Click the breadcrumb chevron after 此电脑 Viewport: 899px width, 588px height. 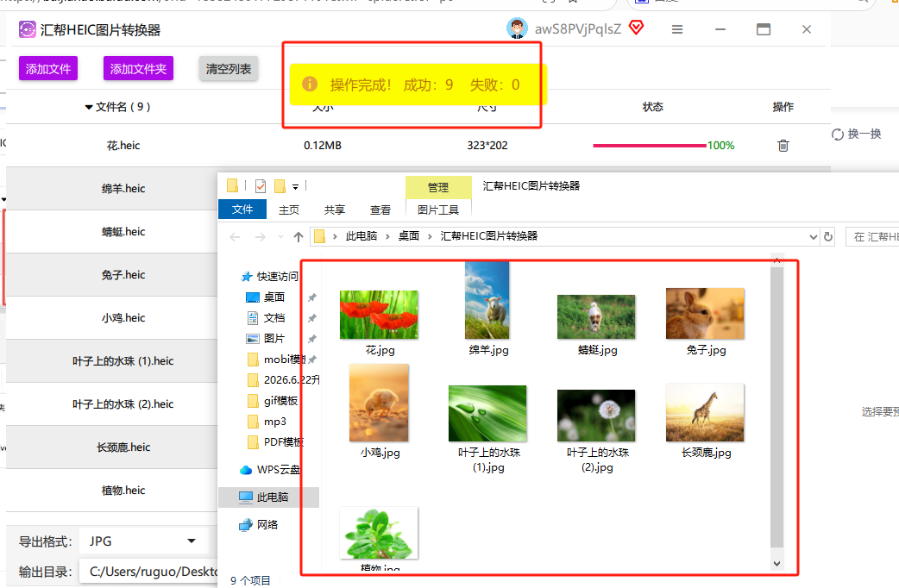pos(388,236)
